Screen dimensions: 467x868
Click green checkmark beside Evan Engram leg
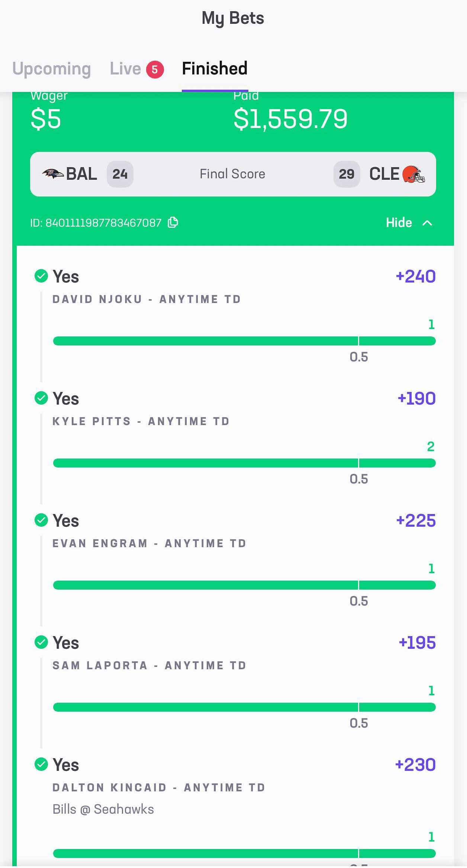(41, 520)
